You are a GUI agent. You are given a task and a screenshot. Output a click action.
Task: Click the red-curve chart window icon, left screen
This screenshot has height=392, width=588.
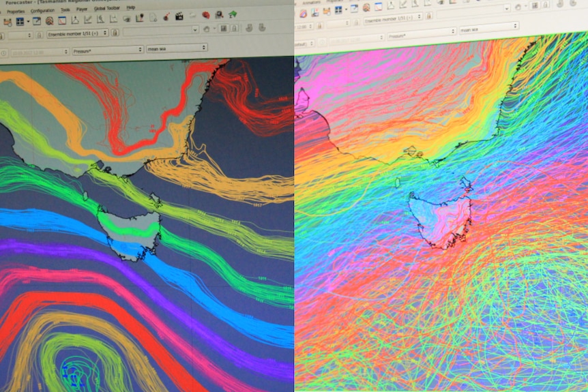pyautogui.click(x=62, y=20)
